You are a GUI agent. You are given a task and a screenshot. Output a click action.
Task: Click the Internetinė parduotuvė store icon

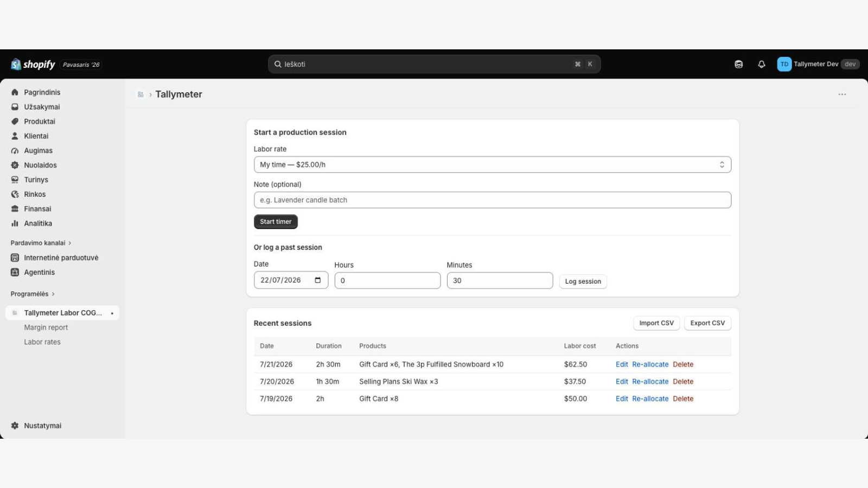pos(15,258)
